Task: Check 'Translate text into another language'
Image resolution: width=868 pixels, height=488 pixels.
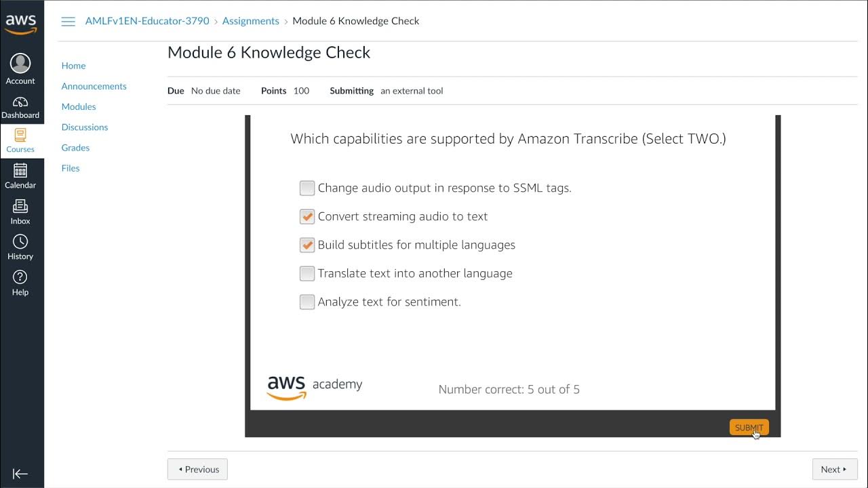Action: click(307, 273)
